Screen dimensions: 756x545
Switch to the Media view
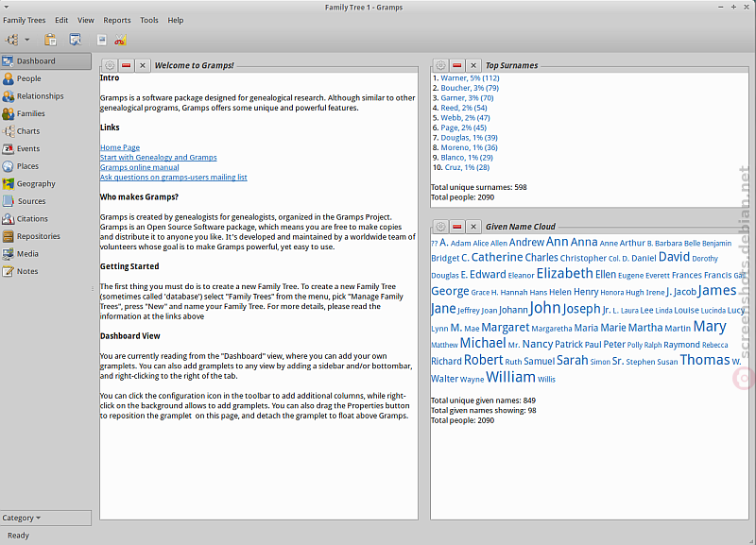pyautogui.click(x=45, y=253)
